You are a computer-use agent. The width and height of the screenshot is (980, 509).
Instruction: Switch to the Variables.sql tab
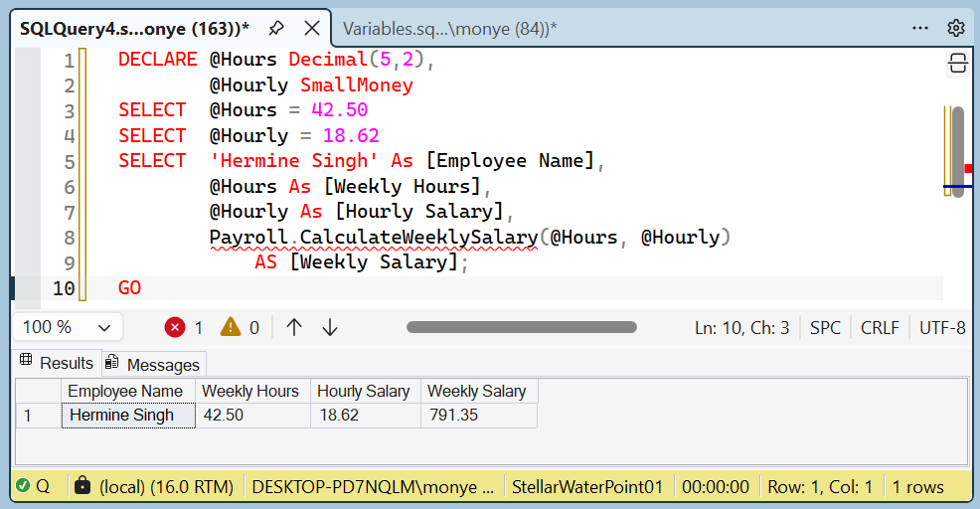point(449,29)
